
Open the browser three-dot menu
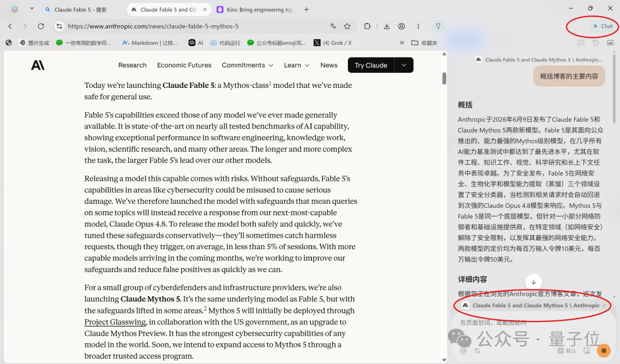point(418,26)
